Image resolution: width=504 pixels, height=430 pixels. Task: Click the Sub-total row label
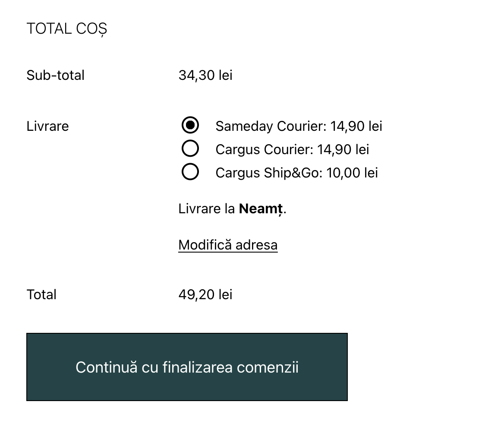pos(56,76)
